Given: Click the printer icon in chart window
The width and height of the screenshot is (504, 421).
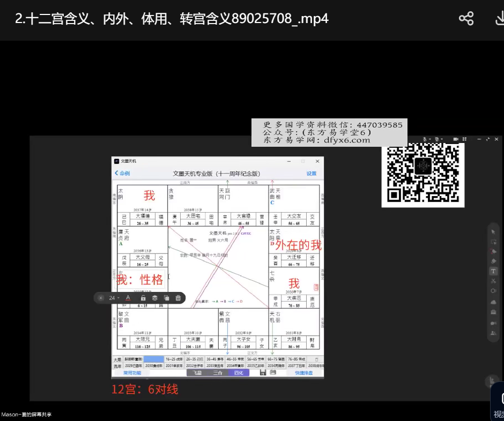Looking at the screenshot, I should point(273,372).
